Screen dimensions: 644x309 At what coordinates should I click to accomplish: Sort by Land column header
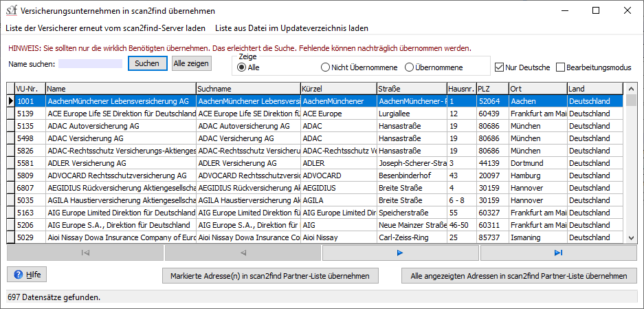tap(595, 89)
